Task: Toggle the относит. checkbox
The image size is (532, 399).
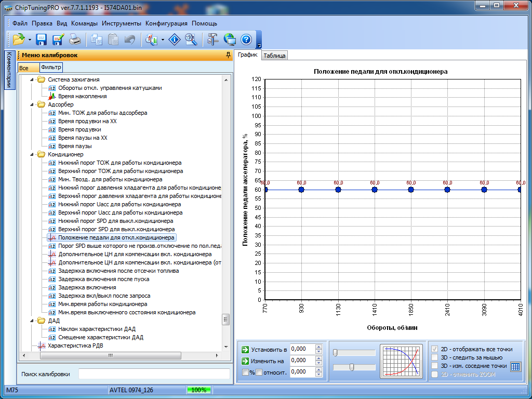Action: pos(259,372)
